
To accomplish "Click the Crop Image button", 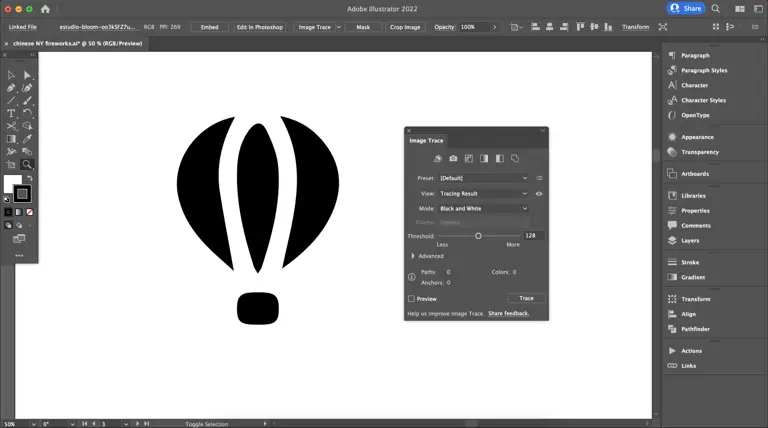I will [405, 27].
